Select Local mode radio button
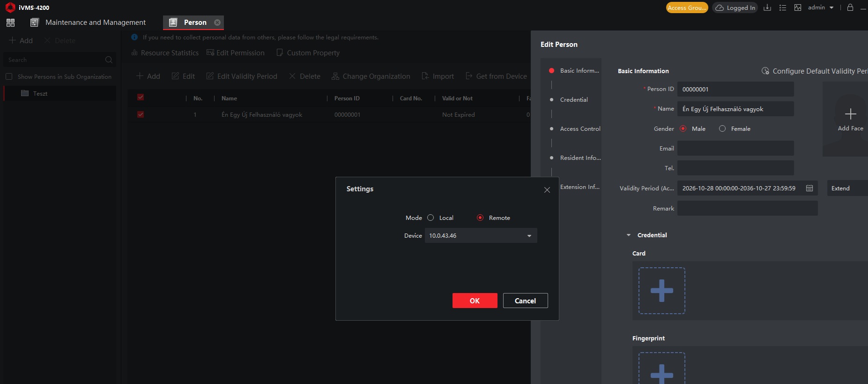 (x=430, y=218)
